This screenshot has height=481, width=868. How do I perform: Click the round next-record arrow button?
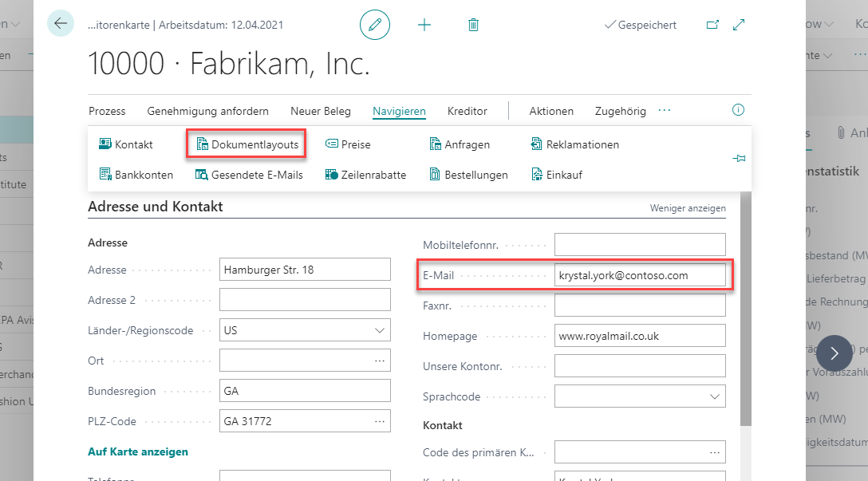pos(834,353)
